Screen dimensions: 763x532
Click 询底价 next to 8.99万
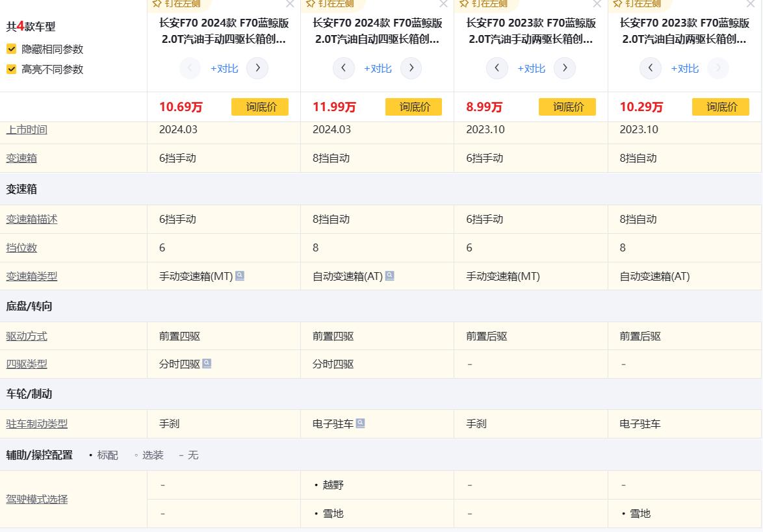567,107
